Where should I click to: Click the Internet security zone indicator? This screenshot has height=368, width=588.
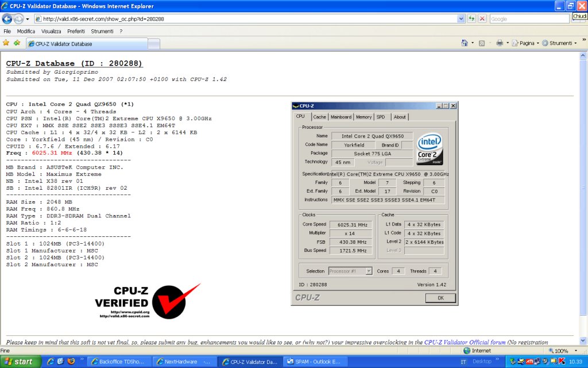tap(477, 351)
